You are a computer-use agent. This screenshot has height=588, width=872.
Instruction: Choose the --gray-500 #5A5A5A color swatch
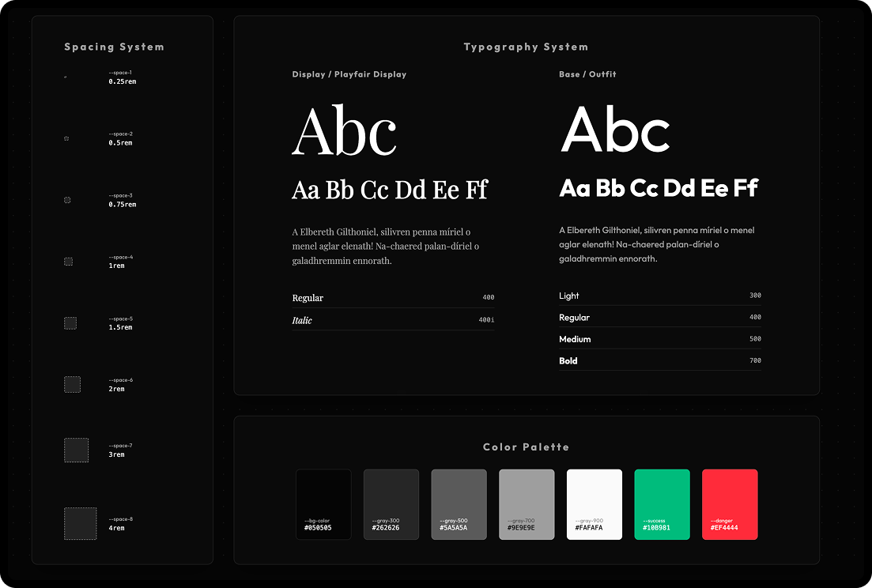459,504
